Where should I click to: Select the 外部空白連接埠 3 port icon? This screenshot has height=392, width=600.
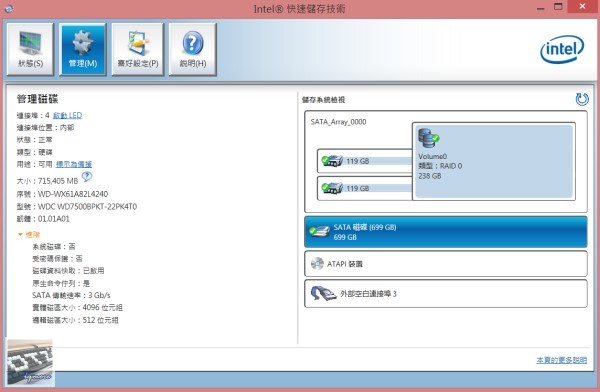click(x=323, y=294)
